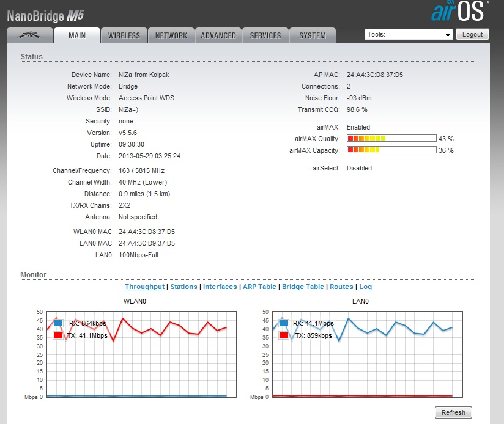Click LAN0 speed '100Mbps-Full'

pyautogui.click(x=138, y=255)
